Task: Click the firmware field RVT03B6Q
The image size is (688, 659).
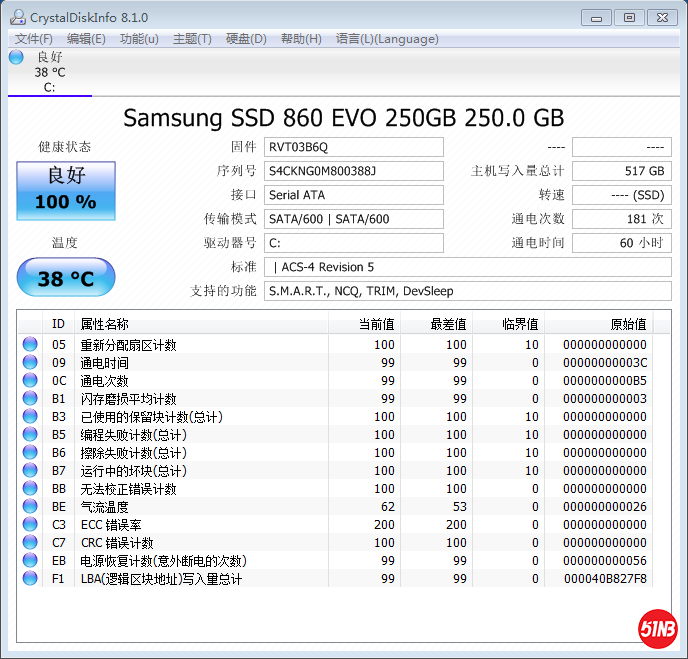Action: pos(354,147)
